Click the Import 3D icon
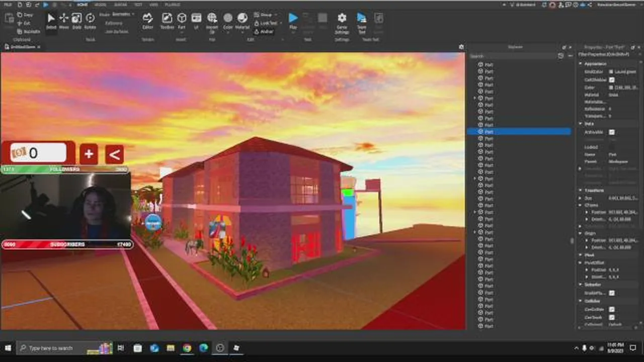The height and width of the screenshot is (362, 644). [212, 22]
